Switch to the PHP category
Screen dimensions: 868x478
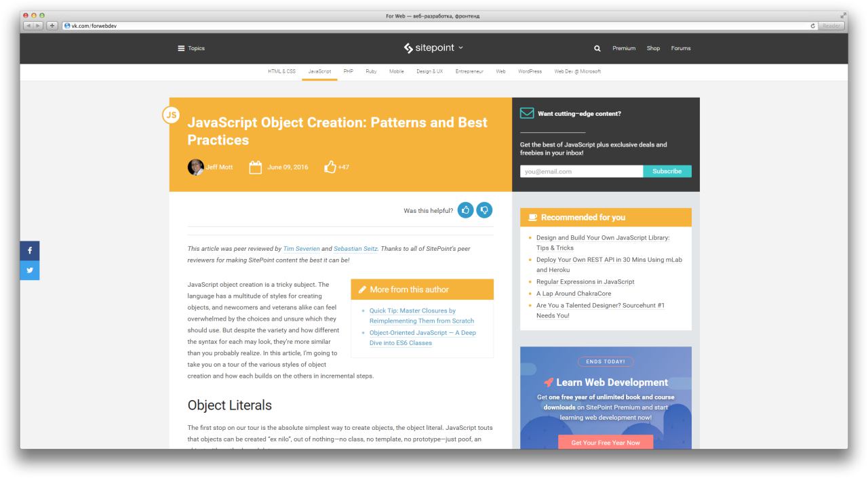point(349,71)
